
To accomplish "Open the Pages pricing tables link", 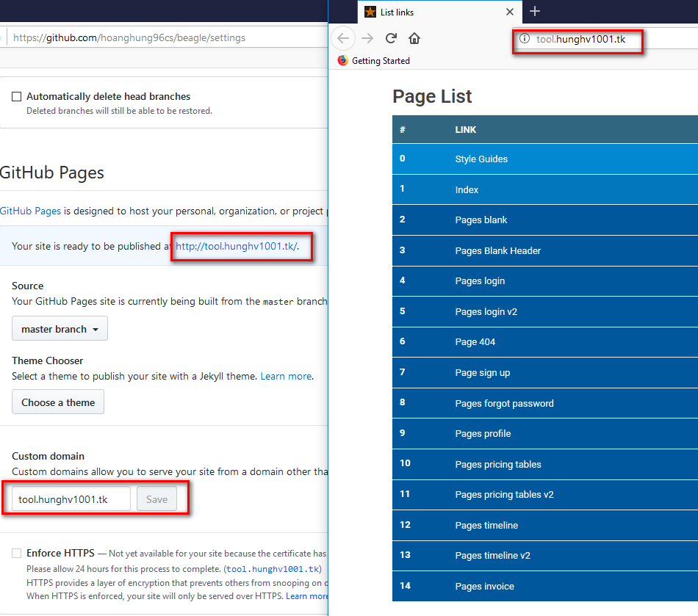I will point(498,464).
